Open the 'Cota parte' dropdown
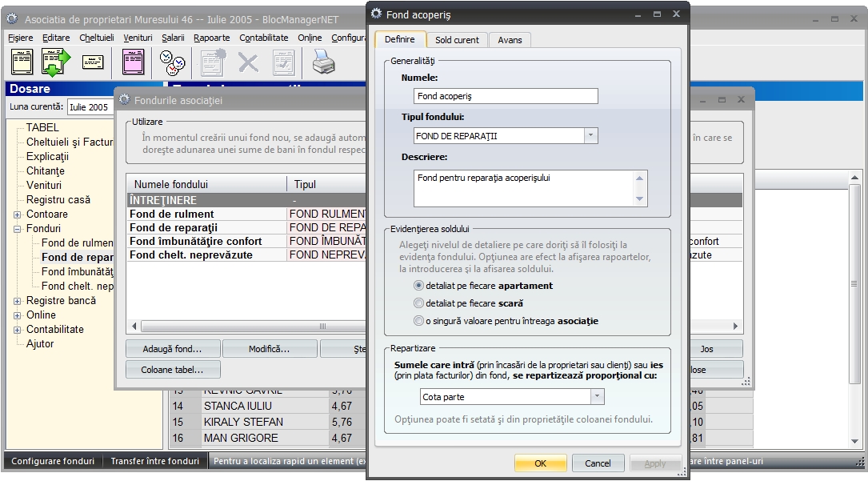 [x=597, y=397]
